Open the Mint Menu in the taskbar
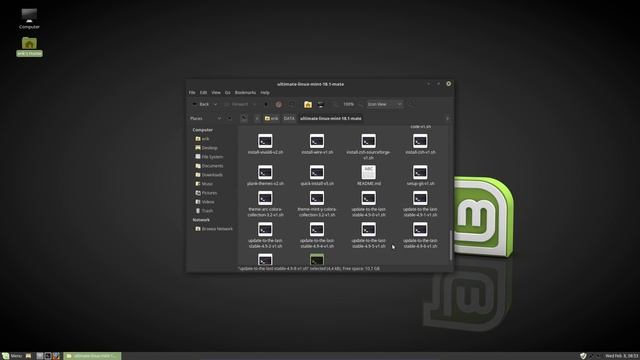Image resolution: width=640 pixels, height=360 pixels. (12, 356)
